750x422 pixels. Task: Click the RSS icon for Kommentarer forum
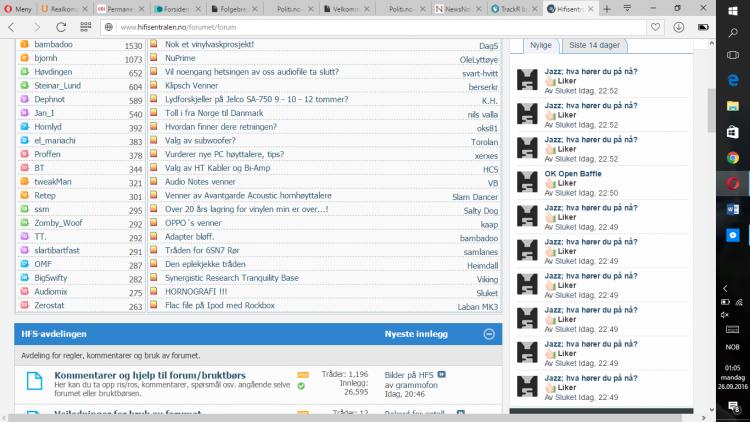tap(303, 375)
